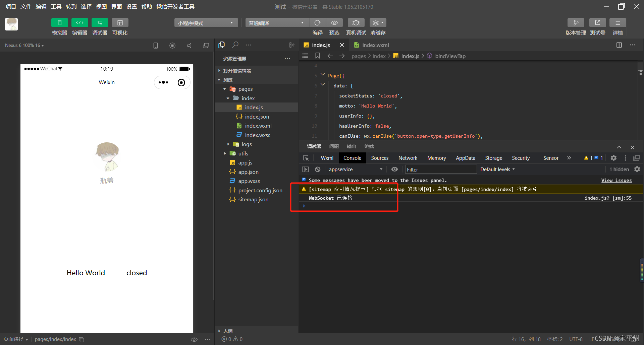
Task: Collapse the debugger panel with up chevron
Action: [619, 147]
